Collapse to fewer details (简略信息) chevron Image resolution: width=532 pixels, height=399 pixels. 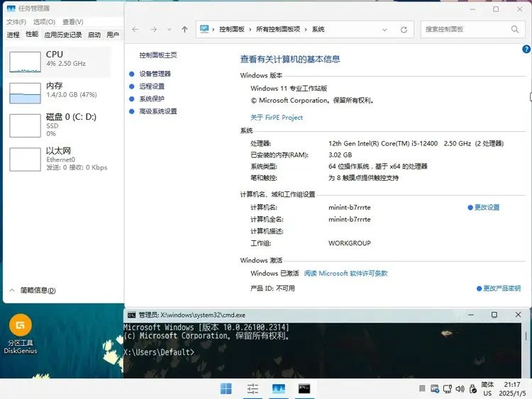pyautogui.click(x=12, y=290)
